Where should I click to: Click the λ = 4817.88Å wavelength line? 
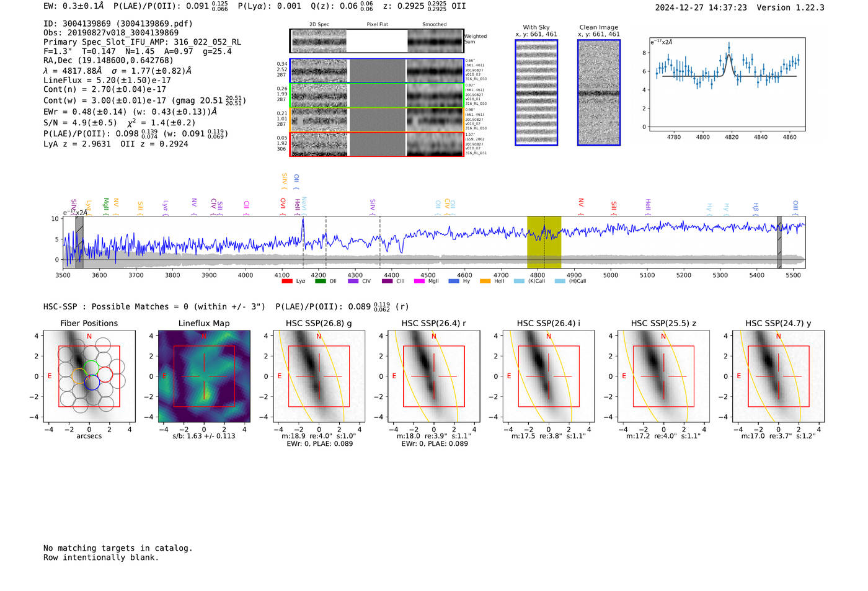point(118,71)
